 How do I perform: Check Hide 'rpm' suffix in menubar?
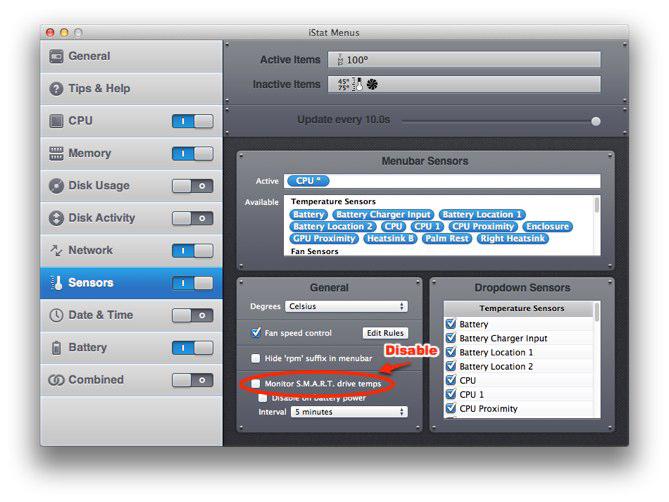click(x=256, y=358)
